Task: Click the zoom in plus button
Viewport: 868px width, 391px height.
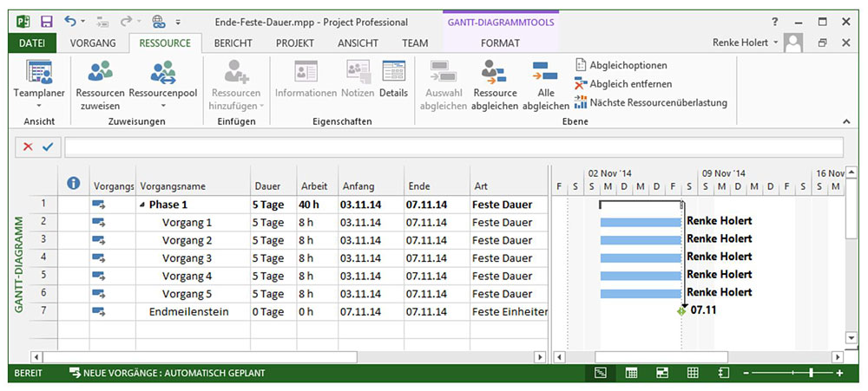Action: [x=839, y=374]
